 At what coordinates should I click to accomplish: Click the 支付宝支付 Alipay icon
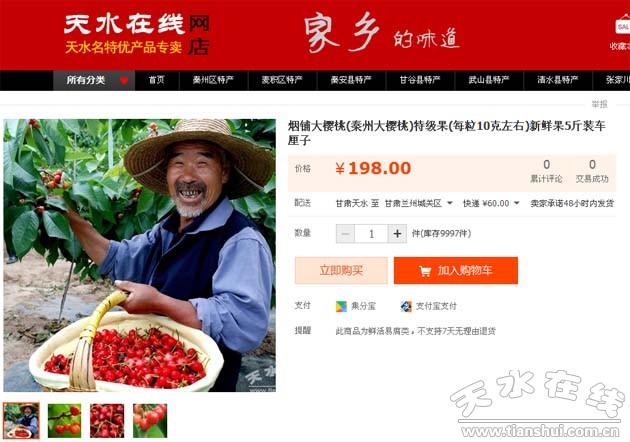click(x=406, y=307)
